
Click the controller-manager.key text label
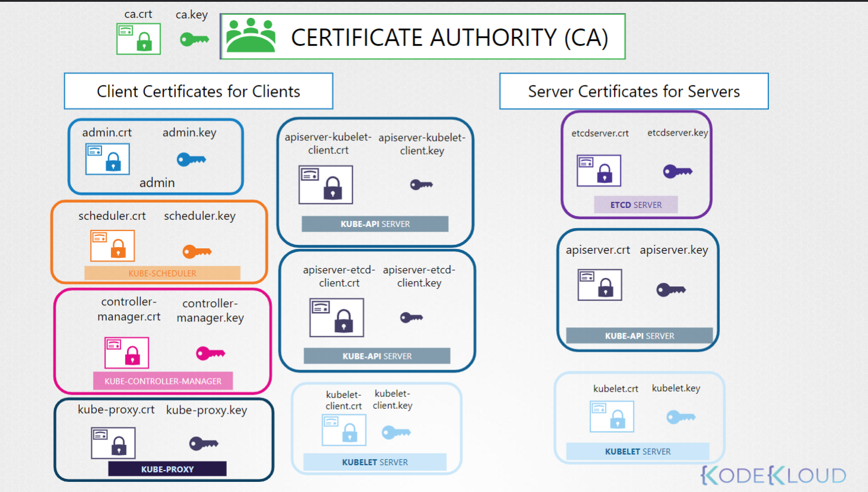click(210, 311)
